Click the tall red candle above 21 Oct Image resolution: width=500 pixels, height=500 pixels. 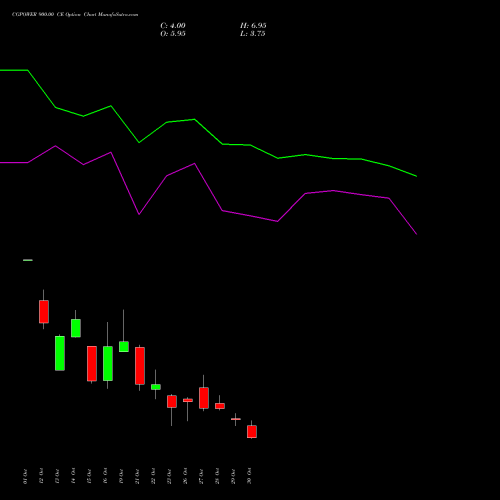(140, 366)
